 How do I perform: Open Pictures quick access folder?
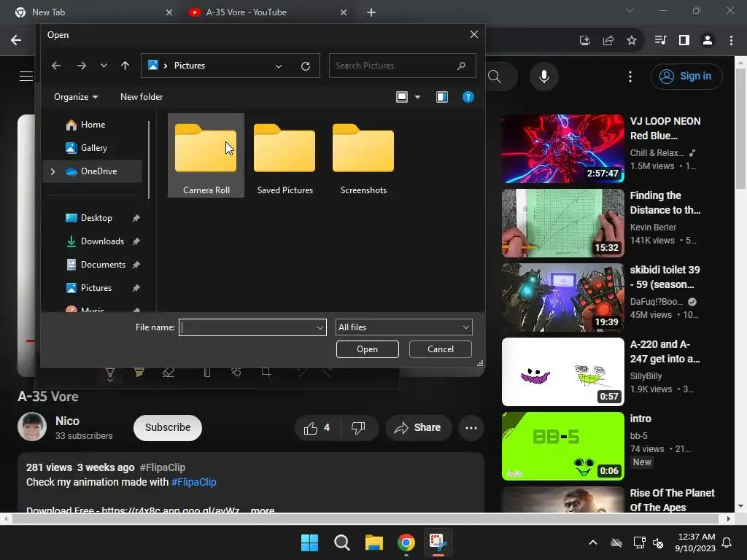coord(96,288)
